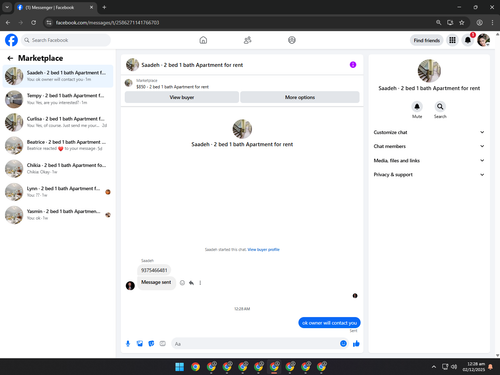This screenshot has height=375, width=500.
Task: Open the Facebook logo home link
Action: (x=11, y=40)
